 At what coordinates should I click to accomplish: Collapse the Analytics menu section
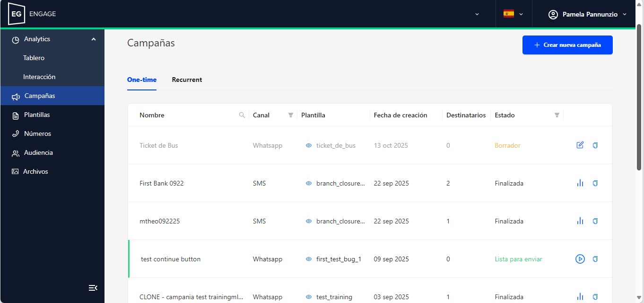[x=93, y=39]
